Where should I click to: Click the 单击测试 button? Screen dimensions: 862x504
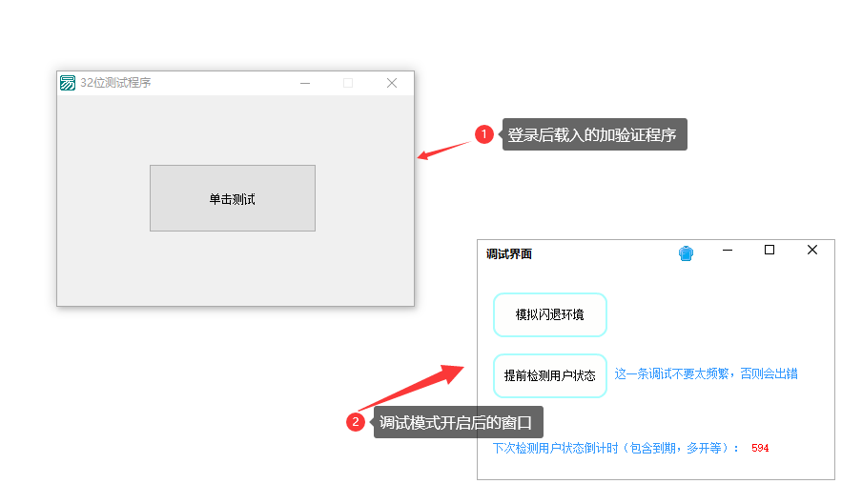[233, 198]
